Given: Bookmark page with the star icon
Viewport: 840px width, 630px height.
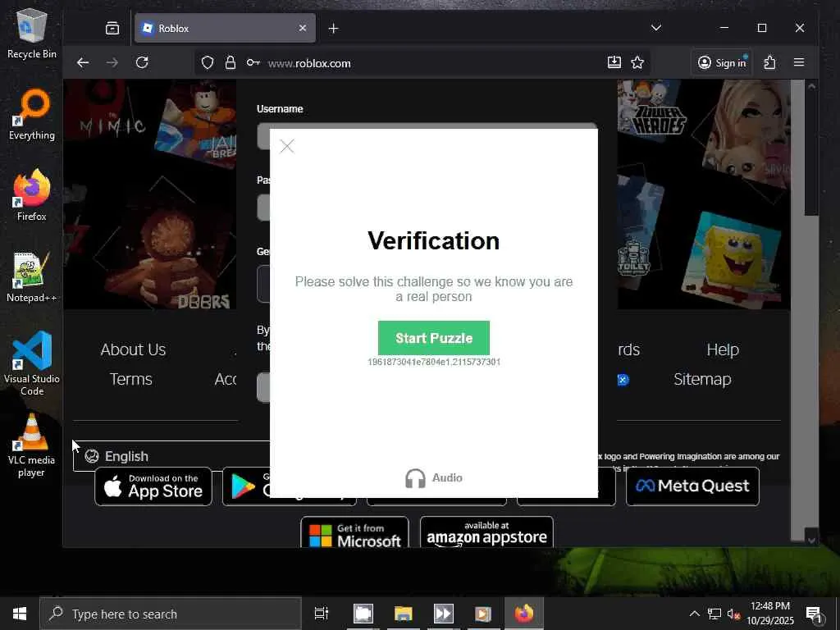Looking at the screenshot, I should point(637,62).
